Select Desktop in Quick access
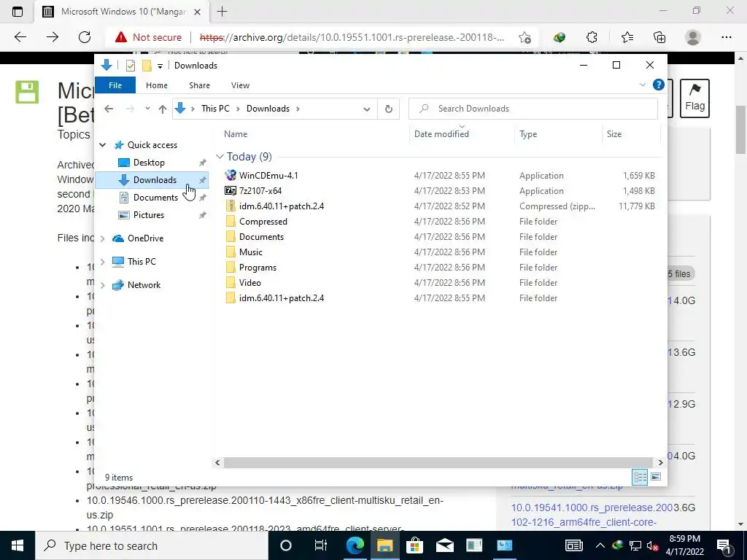Screen dimensions: 747x560 (x=149, y=163)
